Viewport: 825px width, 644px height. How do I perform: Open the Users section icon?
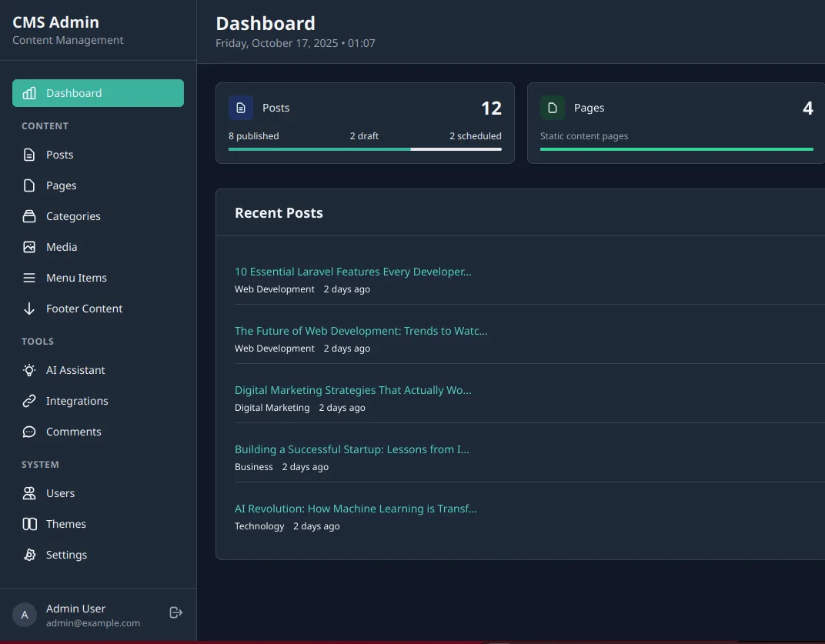coord(28,492)
